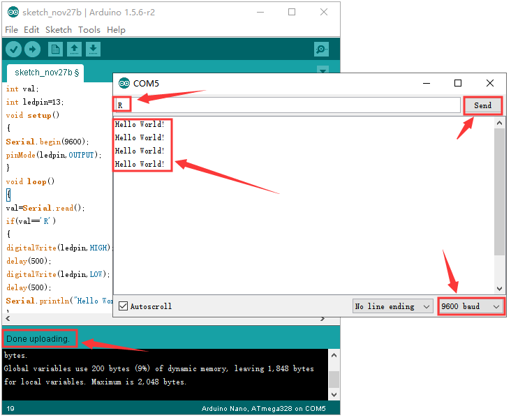Click the Upload arrow icon
This screenshot has width=511, height=420.
pyautogui.click(x=32, y=50)
